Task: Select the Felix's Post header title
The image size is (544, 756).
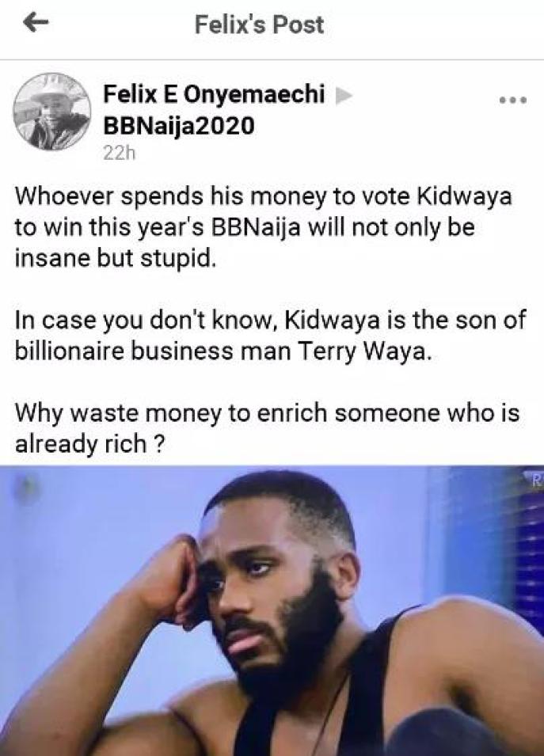Action: click(259, 25)
